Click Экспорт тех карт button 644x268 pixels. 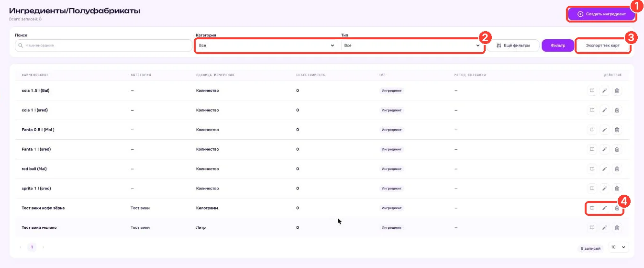click(602, 45)
